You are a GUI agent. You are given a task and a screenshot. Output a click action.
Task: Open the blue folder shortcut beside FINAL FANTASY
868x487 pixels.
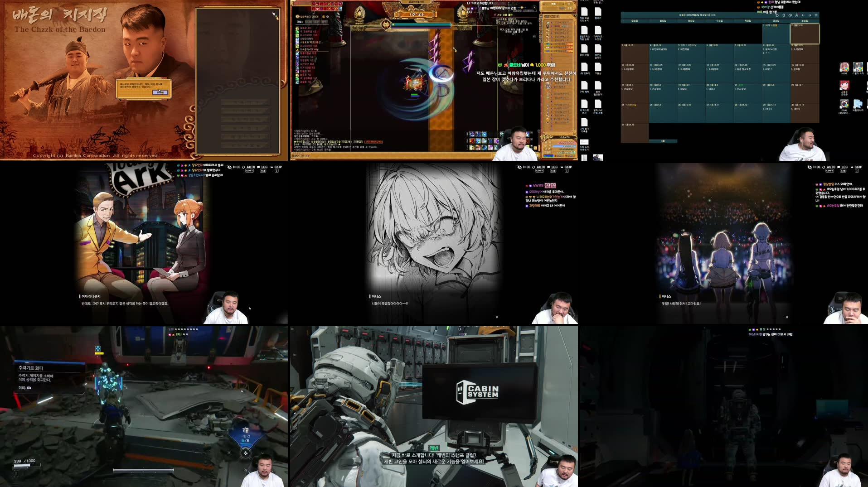[x=858, y=106]
